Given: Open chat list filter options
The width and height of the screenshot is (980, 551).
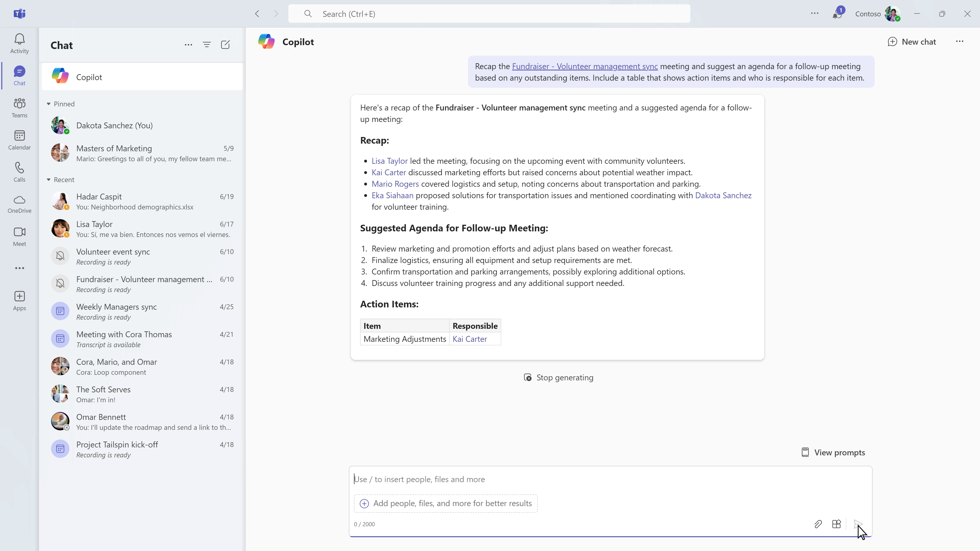Looking at the screenshot, I should 206,45.
